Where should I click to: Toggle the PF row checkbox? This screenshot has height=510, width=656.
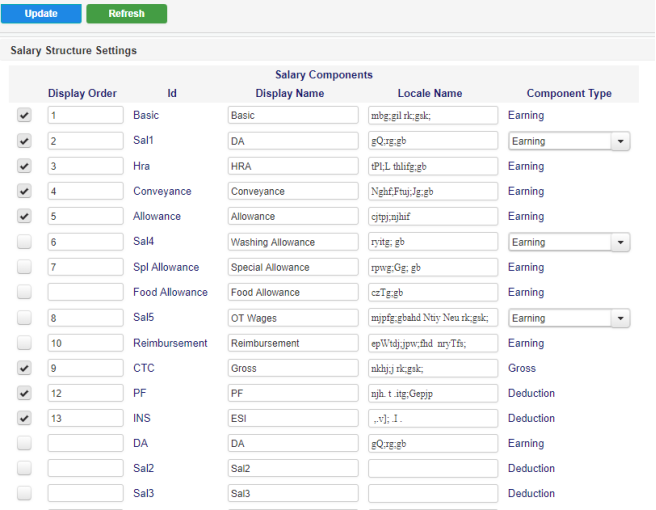(24, 393)
